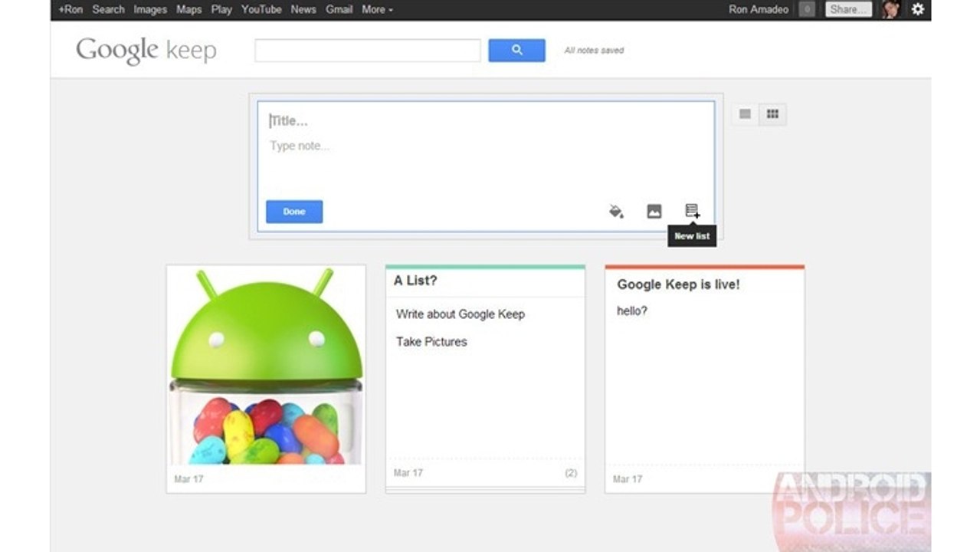Go to +Ron in top bar
The width and height of the screenshot is (980, 552).
point(70,9)
